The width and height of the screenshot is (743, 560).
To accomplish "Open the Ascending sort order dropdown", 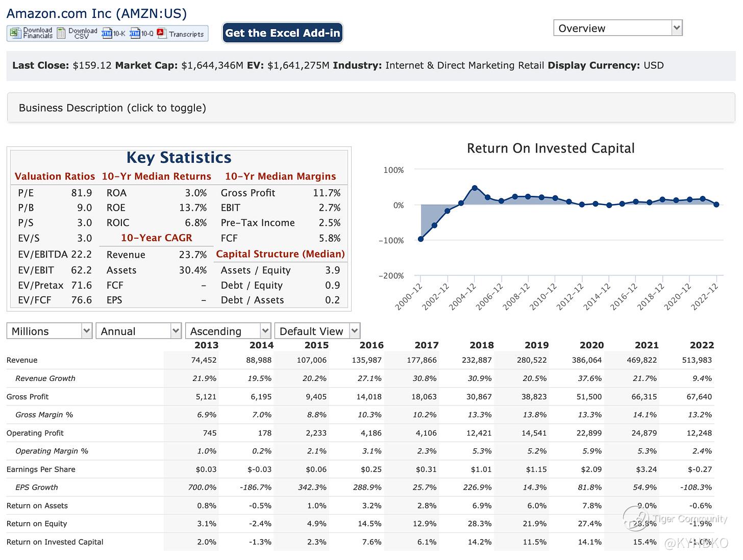I will coord(228,331).
